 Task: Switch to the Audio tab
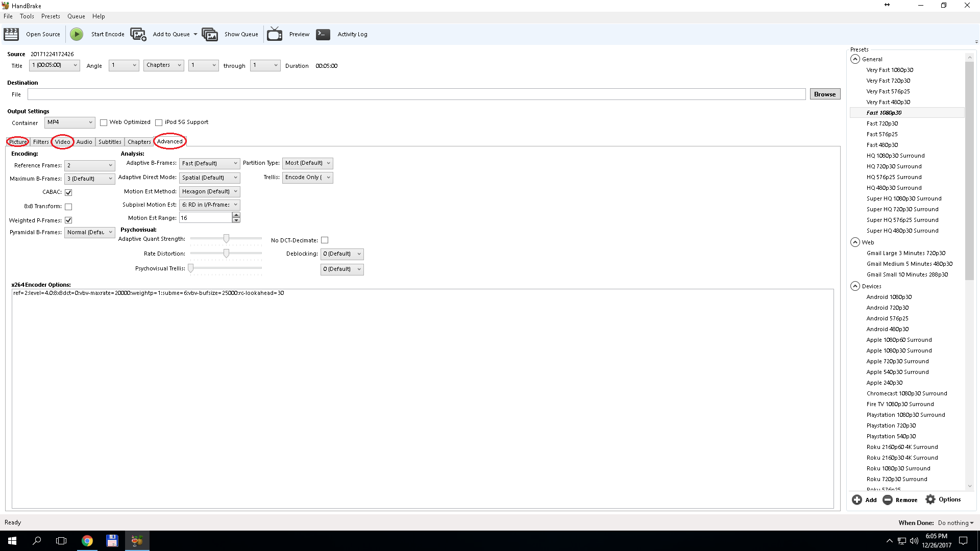point(84,141)
